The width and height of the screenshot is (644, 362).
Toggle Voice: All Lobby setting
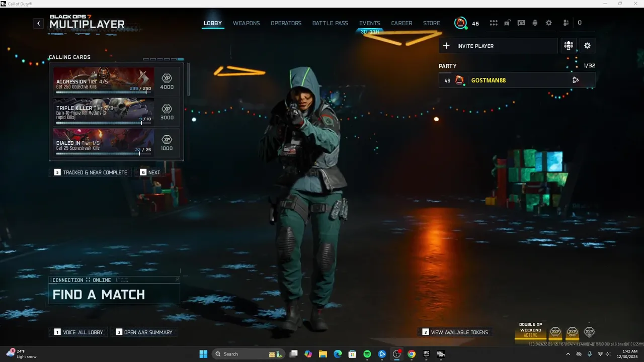(x=78, y=332)
